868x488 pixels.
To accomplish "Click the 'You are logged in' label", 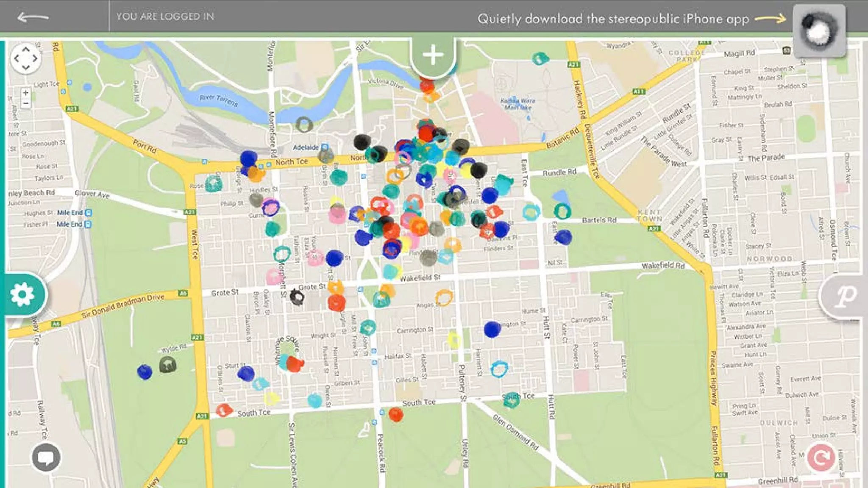I will pyautogui.click(x=165, y=17).
